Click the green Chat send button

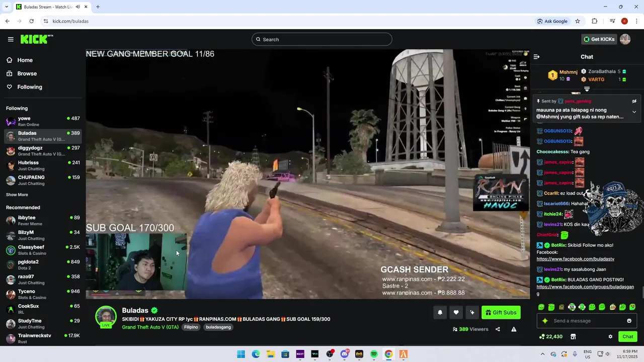coord(628,336)
